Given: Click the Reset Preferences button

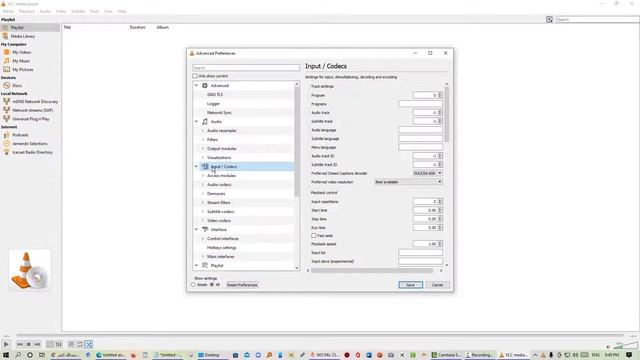Looking at the screenshot, I should tap(242, 285).
